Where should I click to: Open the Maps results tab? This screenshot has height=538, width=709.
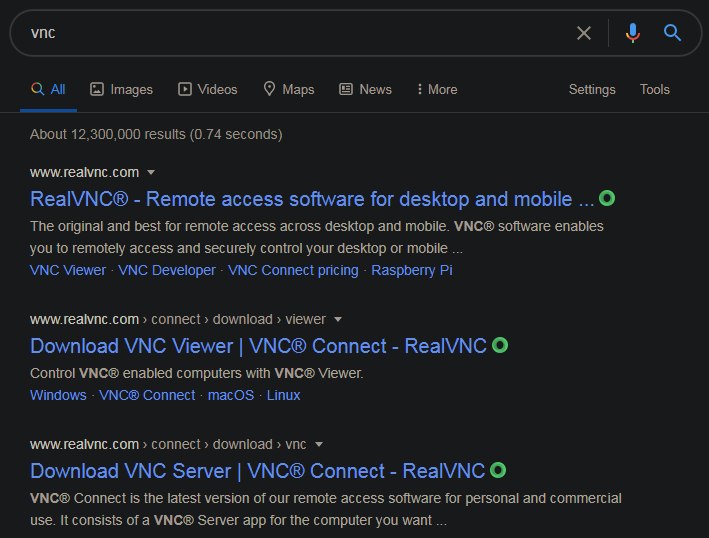pyautogui.click(x=288, y=89)
